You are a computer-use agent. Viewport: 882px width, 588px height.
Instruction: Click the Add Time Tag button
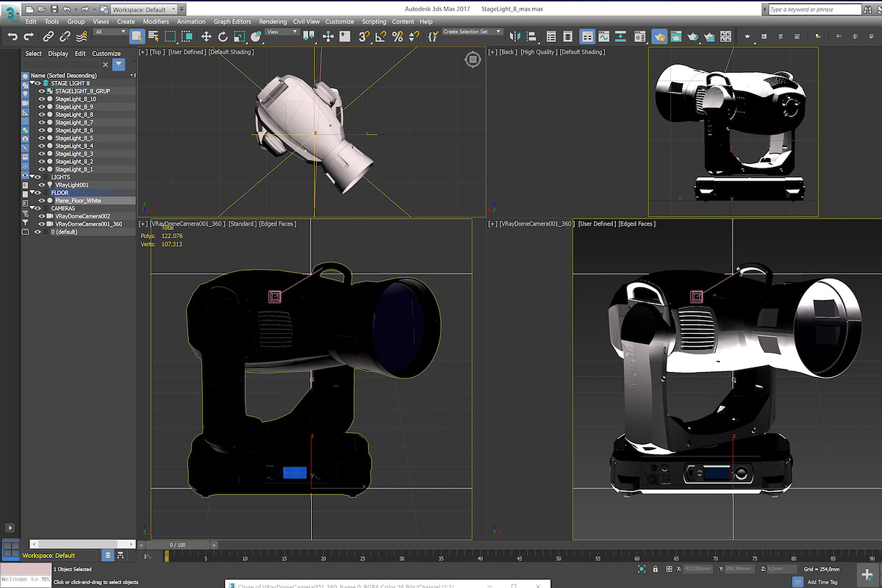pos(822,581)
